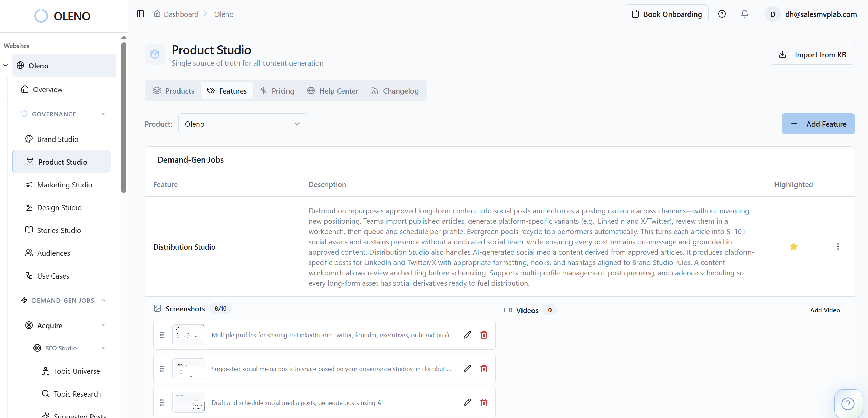Click the Add Feature button
The image size is (868, 418).
(818, 124)
